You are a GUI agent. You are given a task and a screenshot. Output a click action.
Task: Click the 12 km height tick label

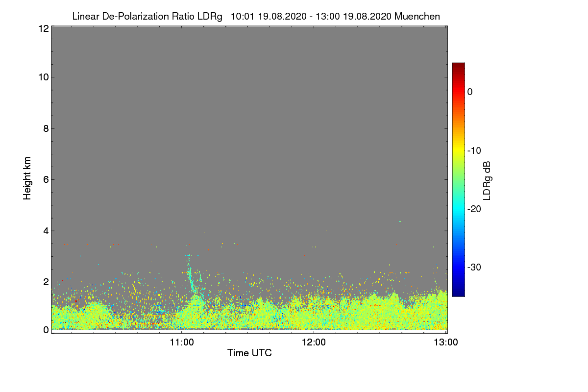[43, 28]
